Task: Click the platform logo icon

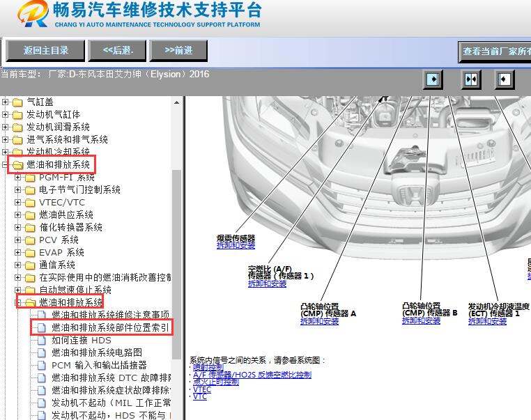Action: pyautogui.click(x=33, y=13)
